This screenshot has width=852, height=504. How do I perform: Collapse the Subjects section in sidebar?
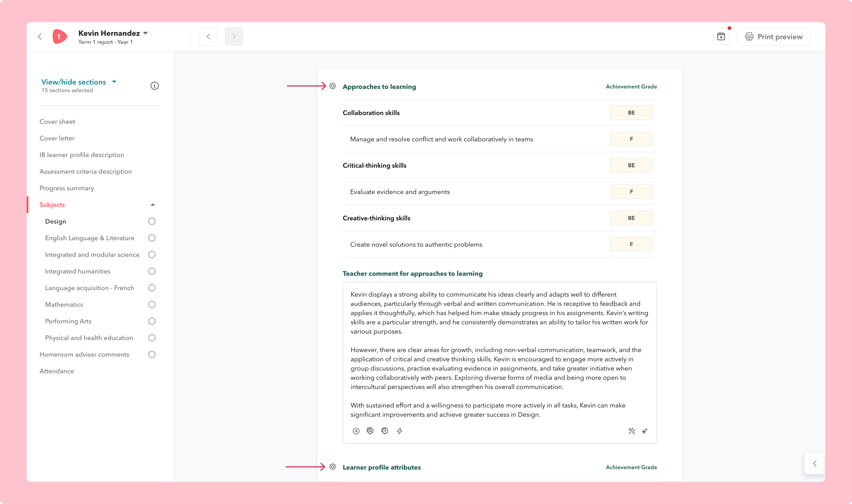153,205
